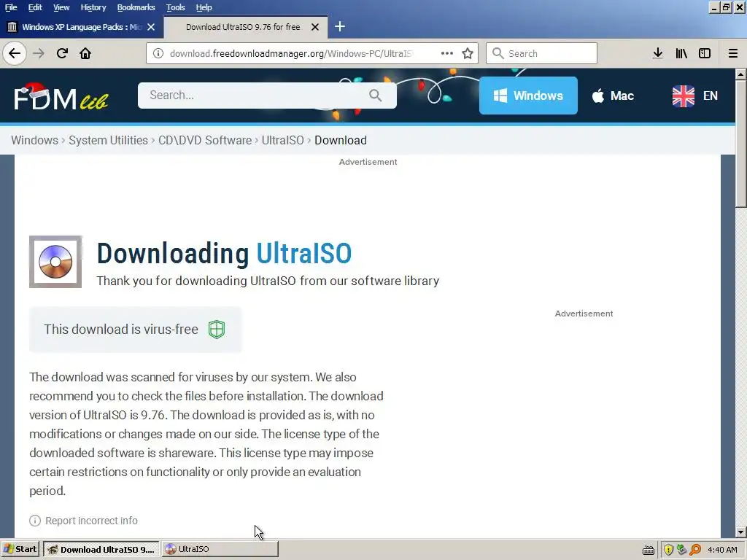This screenshot has width=747, height=560.
Task: Click the 4:40 AM taskbar clock
Action: (x=722, y=550)
